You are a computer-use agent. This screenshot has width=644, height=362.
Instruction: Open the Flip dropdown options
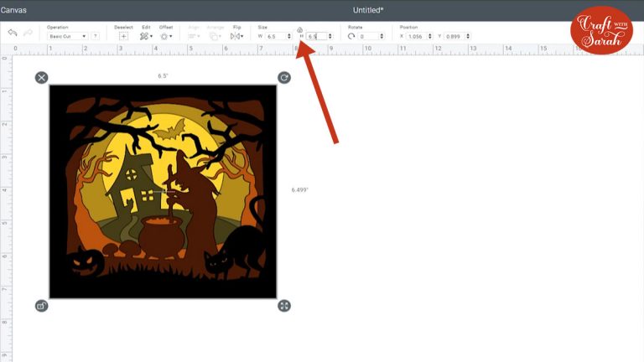click(237, 37)
